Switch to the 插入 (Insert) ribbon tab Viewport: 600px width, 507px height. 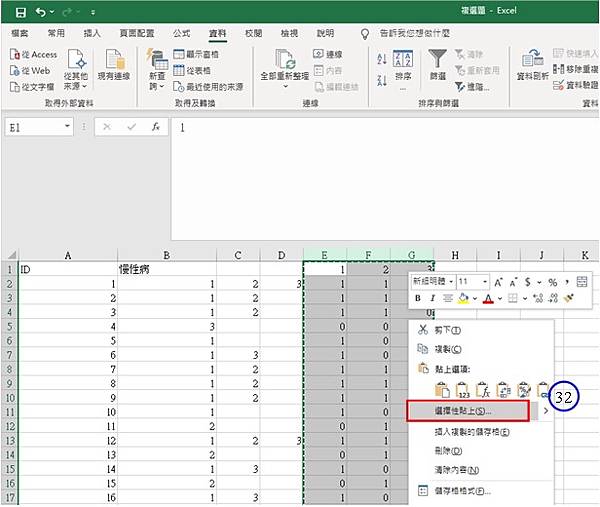click(x=92, y=33)
